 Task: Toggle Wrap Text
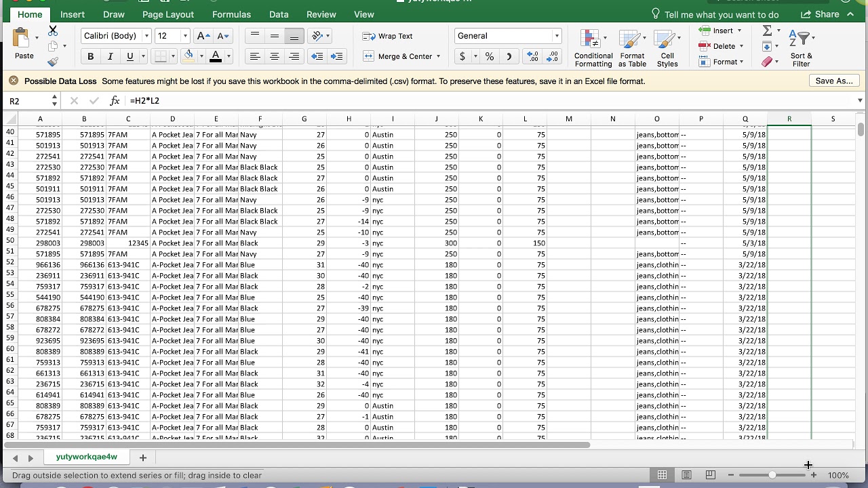[x=388, y=36]
